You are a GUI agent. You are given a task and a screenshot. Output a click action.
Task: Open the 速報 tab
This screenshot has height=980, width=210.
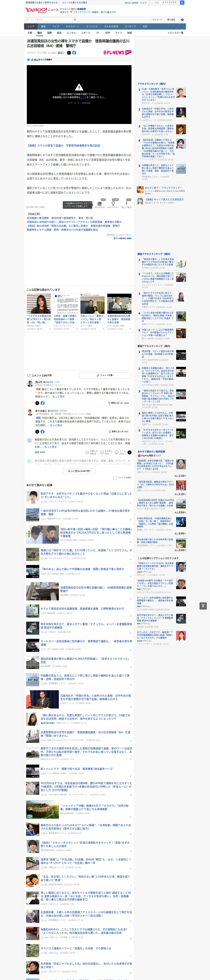tap(43, 26)
